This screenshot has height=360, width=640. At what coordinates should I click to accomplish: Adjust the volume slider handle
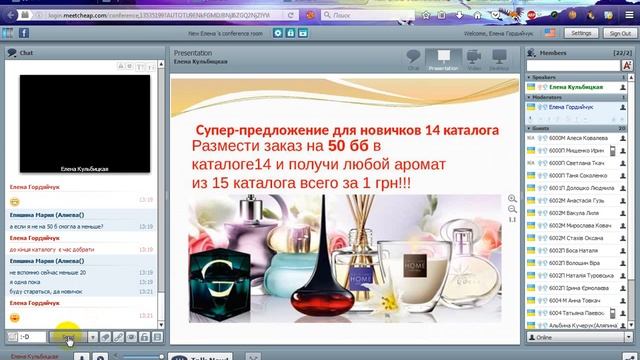(161, 357)
